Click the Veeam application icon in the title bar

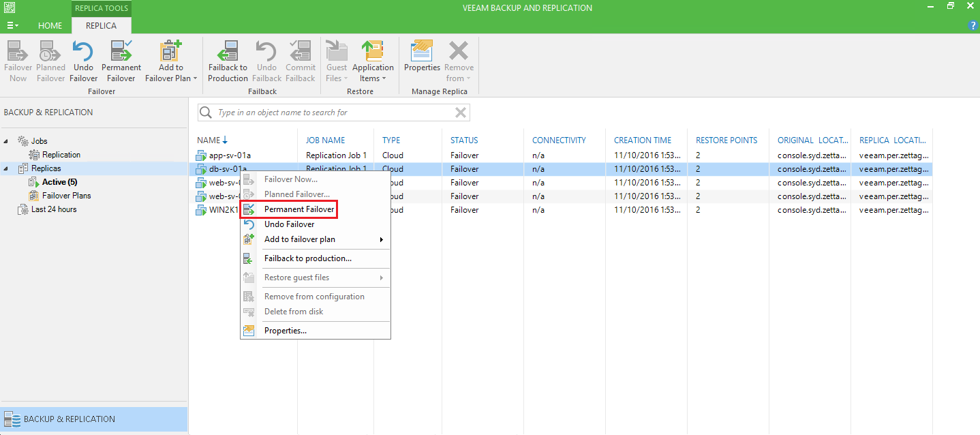[x=10, y=7]
